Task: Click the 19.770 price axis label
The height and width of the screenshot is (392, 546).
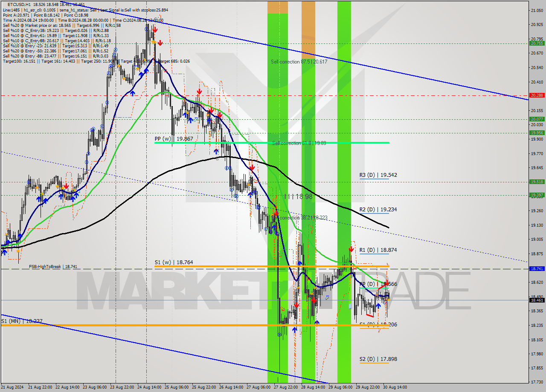Action: [x=537, y=153]
